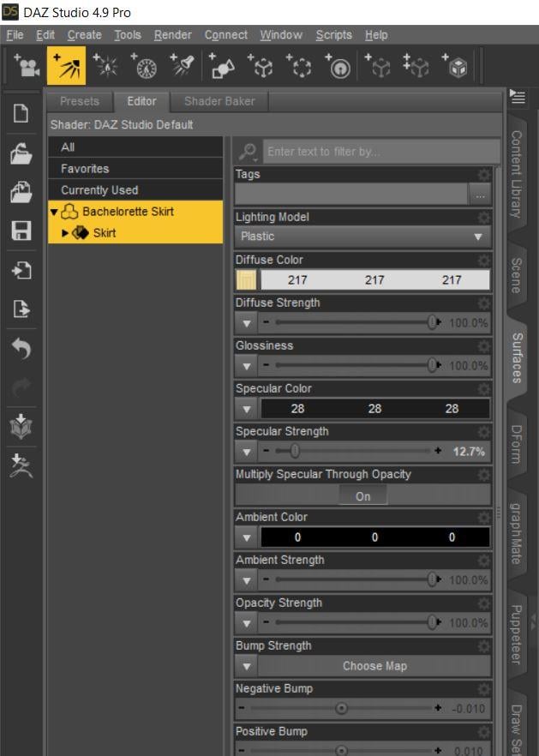The width and height of the screenshot is (539, 756).
Task: Open the Content Library side tab
Action: [517, 173]
